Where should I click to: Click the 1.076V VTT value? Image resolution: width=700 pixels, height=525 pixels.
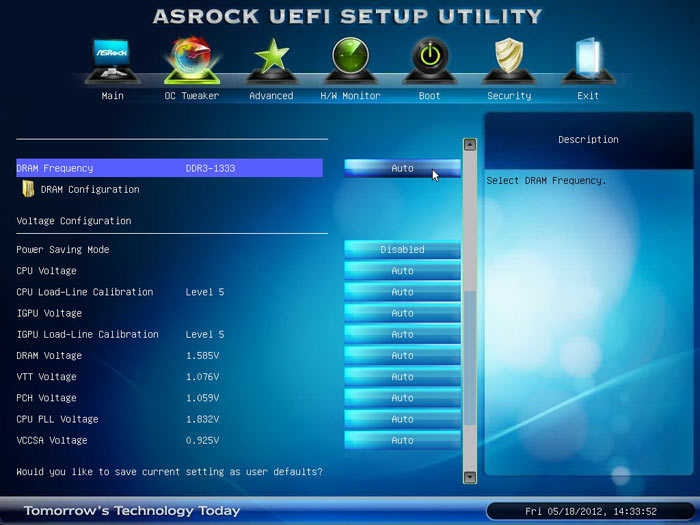click(x=203, y=377)
